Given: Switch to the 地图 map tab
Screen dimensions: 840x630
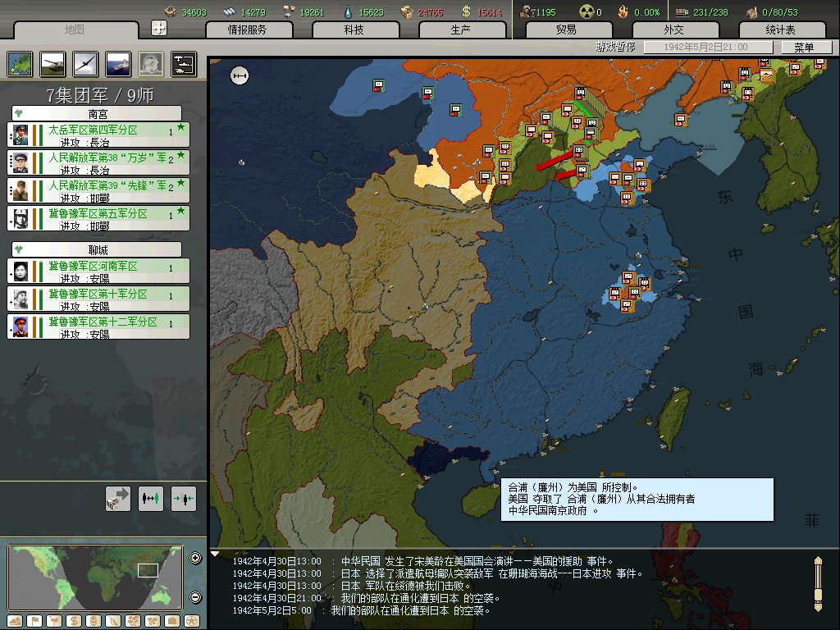Looking at the screenshot, I should click(x=75, y=30).
